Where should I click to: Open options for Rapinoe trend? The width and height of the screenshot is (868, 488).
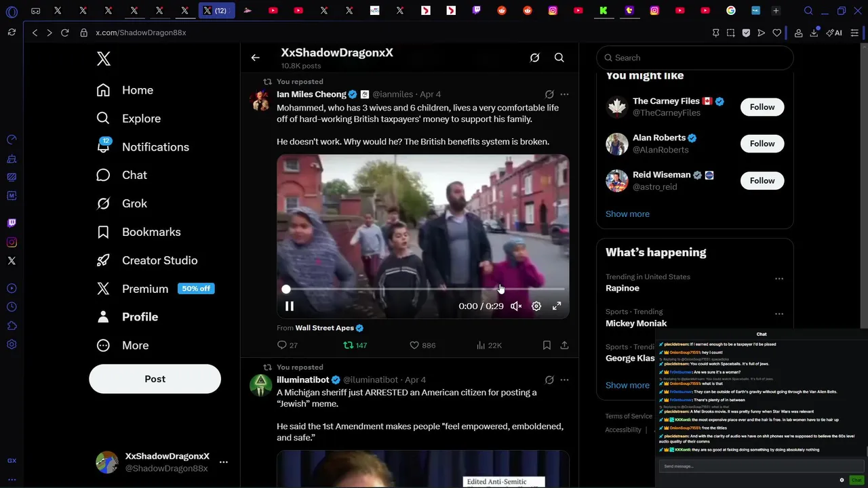(x=779, y=279)
